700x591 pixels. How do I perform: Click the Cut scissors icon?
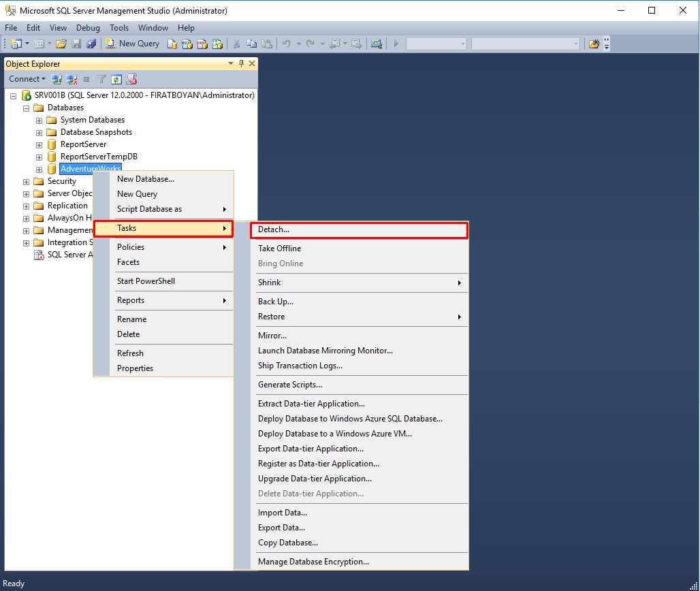point(236,44)
